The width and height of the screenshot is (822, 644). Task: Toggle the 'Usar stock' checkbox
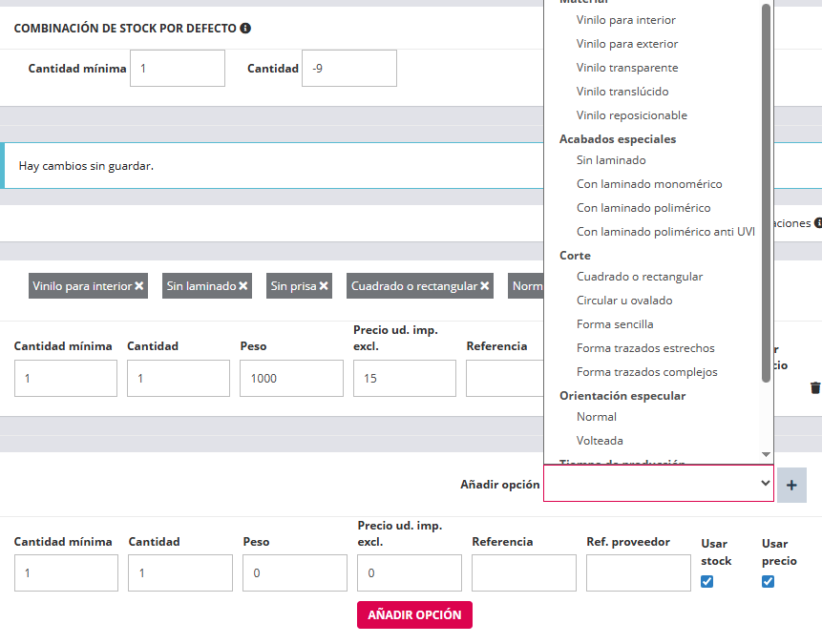[x=707, y=582]
